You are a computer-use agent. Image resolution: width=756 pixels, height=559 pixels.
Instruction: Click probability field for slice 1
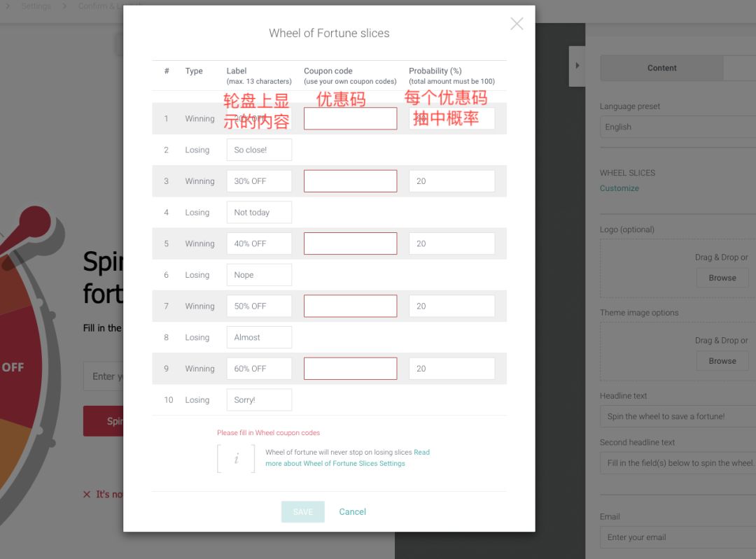click(x=451, y=118)
